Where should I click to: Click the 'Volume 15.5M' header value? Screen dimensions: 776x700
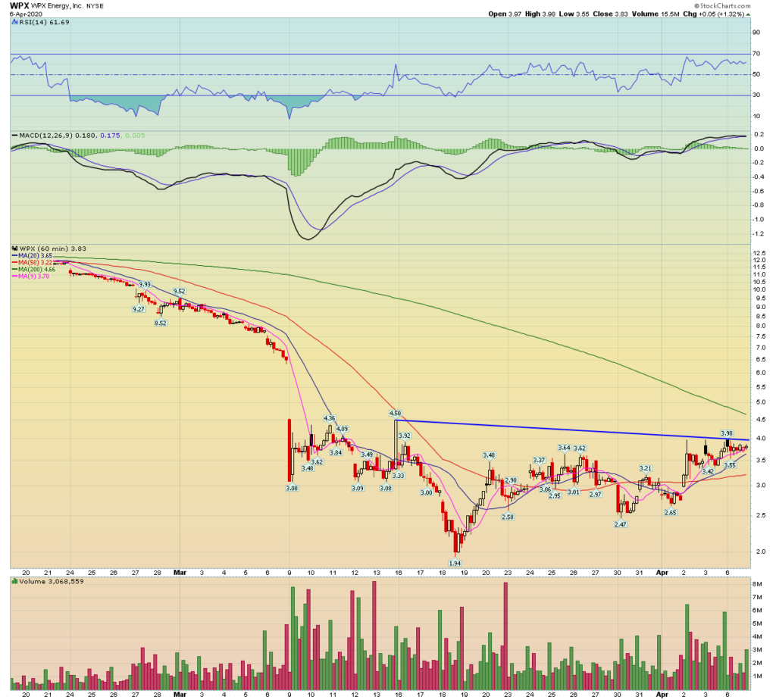656,14
